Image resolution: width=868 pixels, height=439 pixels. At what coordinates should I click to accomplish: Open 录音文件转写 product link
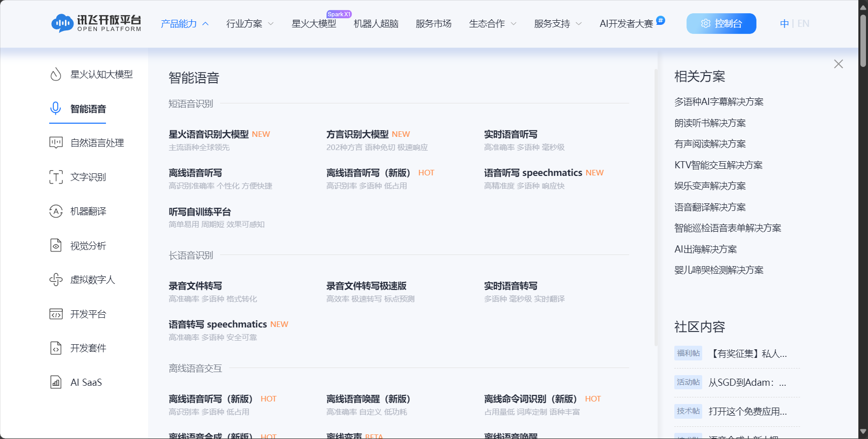pyautogui.click(x=195, y=286)
